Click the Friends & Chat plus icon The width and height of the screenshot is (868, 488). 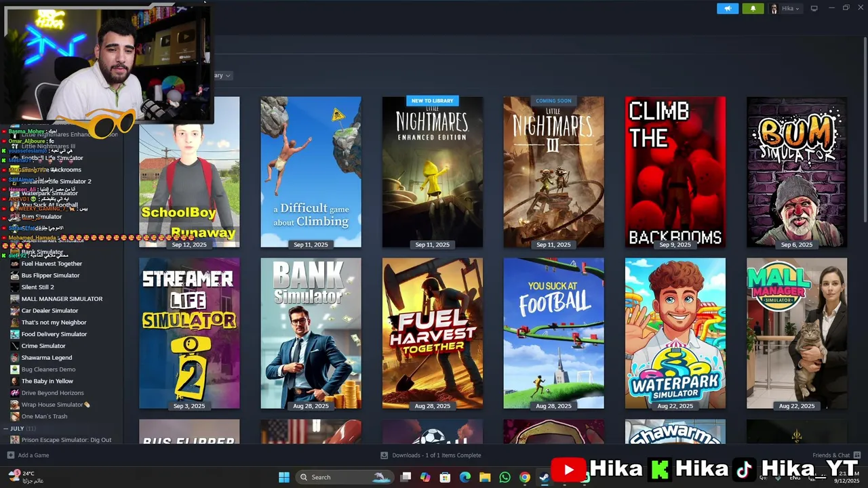click(857, 455)
